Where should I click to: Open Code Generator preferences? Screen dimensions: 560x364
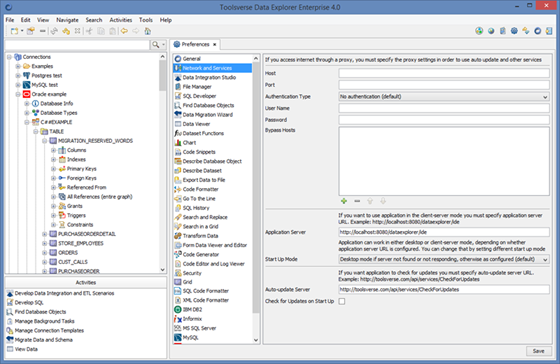(x=201, y=255)
